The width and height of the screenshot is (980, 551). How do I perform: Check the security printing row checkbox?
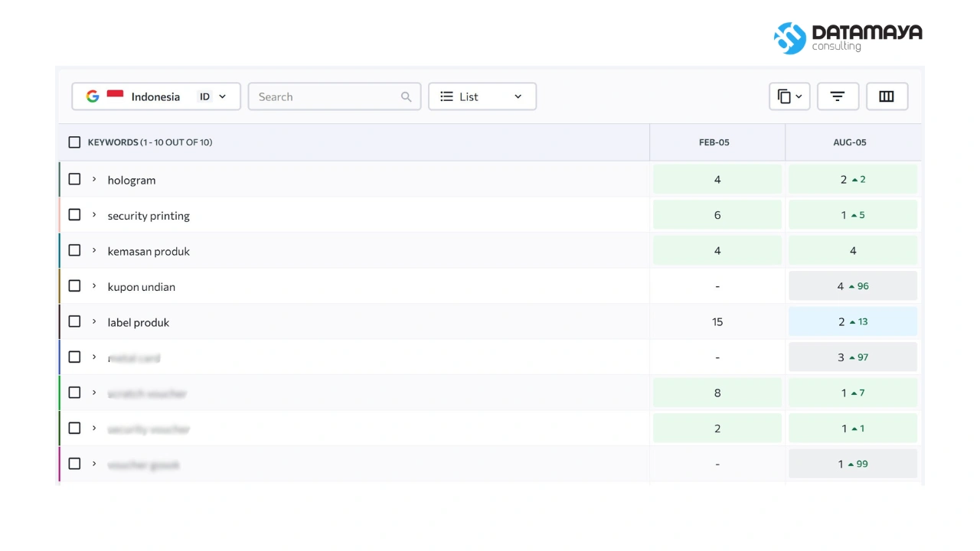tap(74, 214)
